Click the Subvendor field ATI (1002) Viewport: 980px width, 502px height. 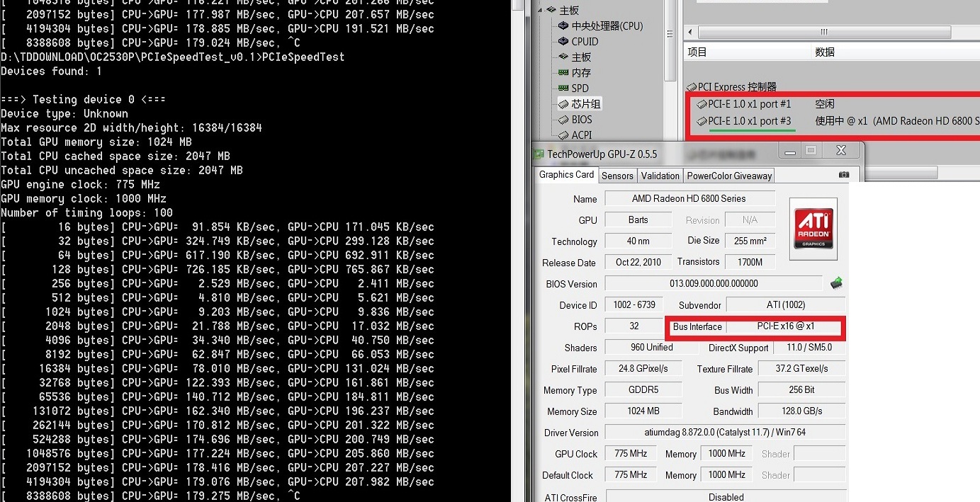click(786, 304)
